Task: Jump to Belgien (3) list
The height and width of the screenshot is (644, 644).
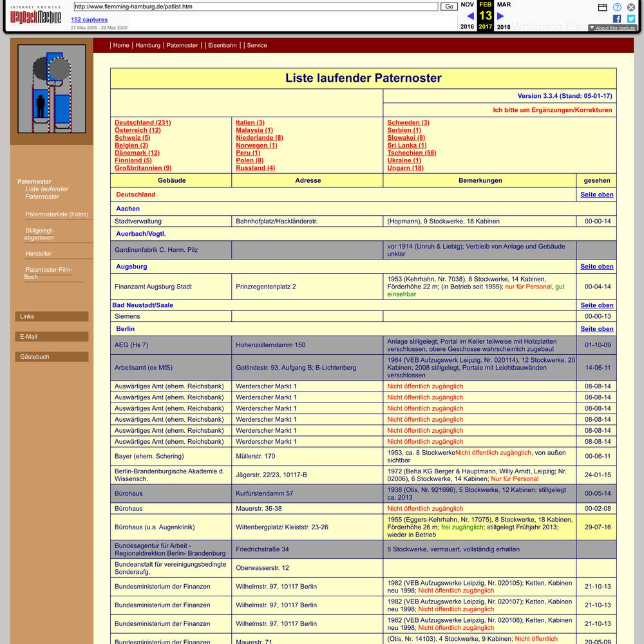Action: 131,145
